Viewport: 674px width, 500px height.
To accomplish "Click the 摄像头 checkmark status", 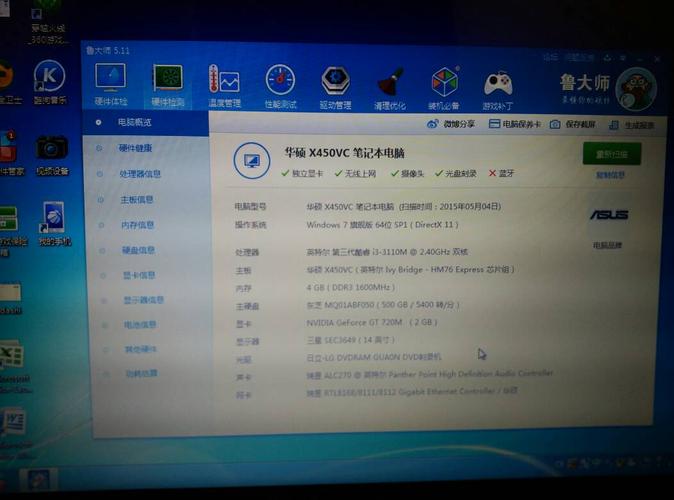I will point(407,174).
